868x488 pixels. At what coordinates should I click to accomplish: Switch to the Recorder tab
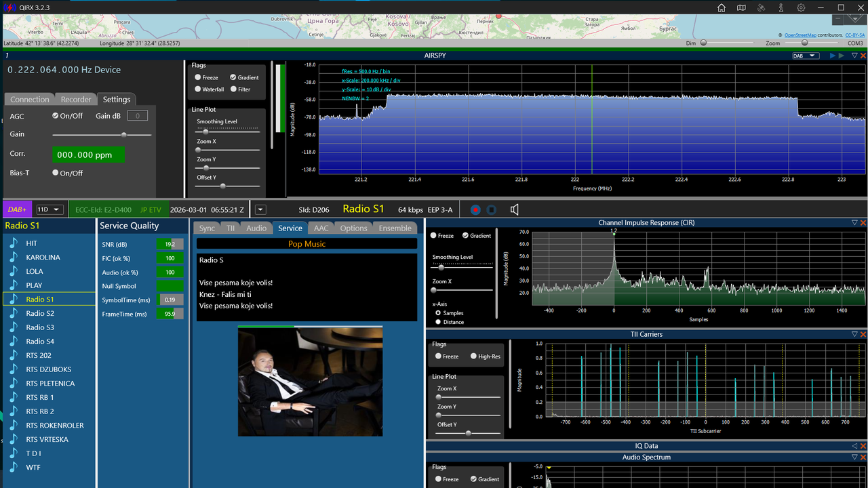tap(76, 100)
